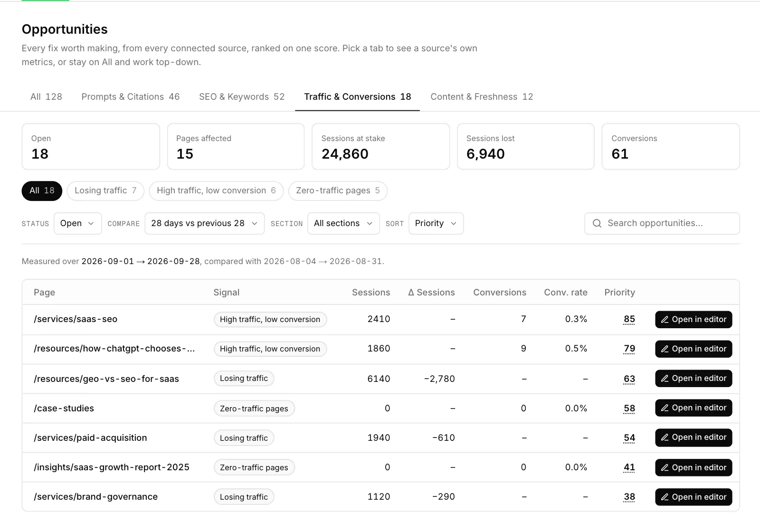Select the Traffic & Conversions tab

coord(357,97)
